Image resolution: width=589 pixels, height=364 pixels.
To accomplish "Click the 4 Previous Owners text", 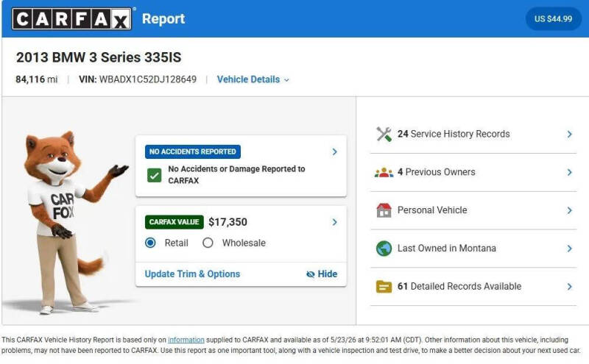I will point(436,172).
